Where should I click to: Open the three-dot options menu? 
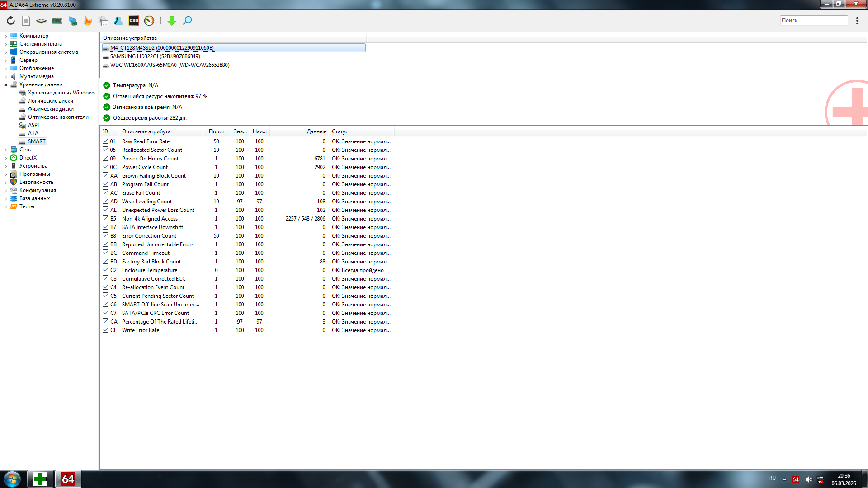(857, 21)
